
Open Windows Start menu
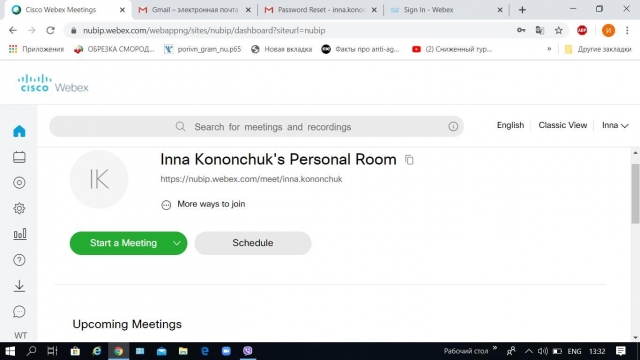pyautogui.click(x=10, y=351)
